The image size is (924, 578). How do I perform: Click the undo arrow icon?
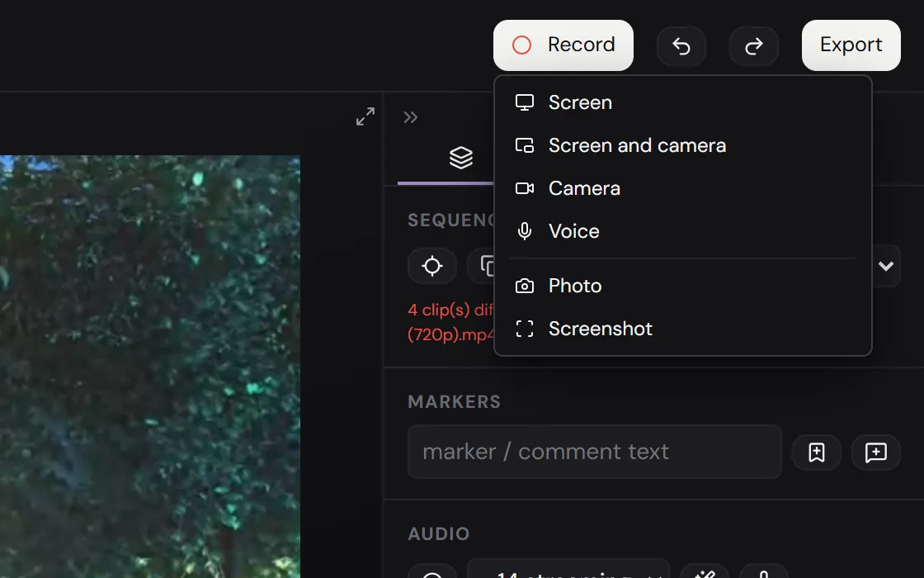coord(681,46)
